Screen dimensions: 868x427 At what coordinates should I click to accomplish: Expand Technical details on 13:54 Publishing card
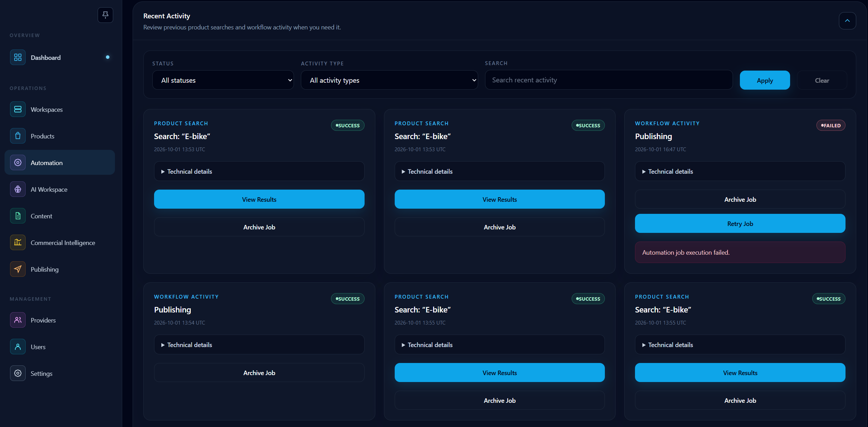click(x=259, y=345)
